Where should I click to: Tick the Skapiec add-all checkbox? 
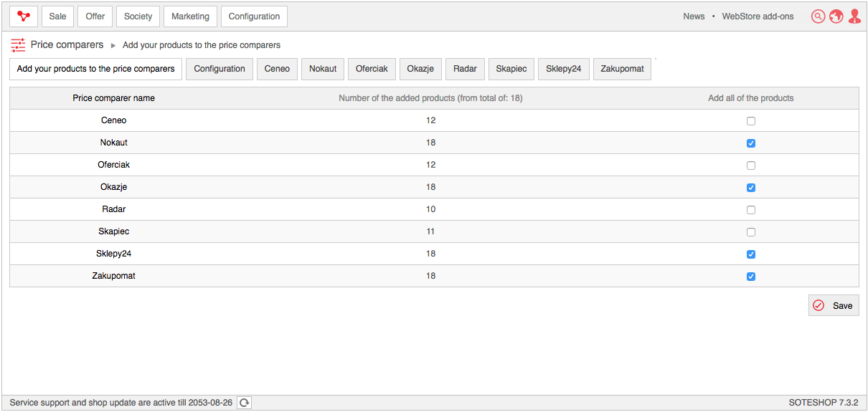click(x=751, y=232)
